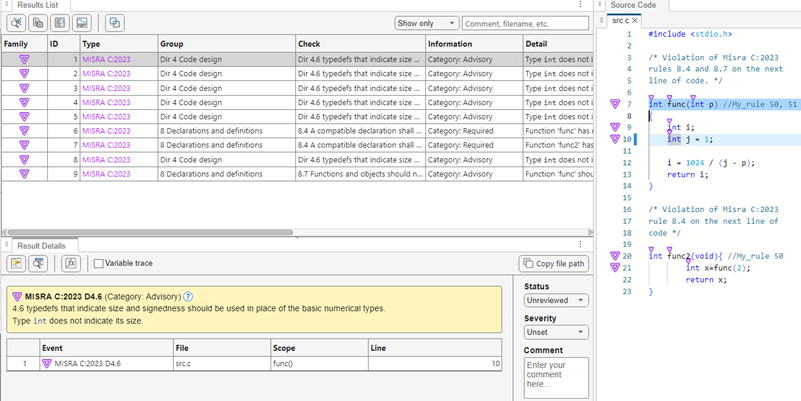Click the picture-like fourth icon in Results List toolbar
The image size is (801, 401).
coord(83,23)
